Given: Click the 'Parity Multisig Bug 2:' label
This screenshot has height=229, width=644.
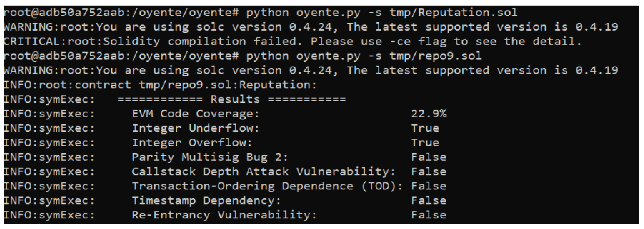Looking at the screenshot, I should click(210, 157).
